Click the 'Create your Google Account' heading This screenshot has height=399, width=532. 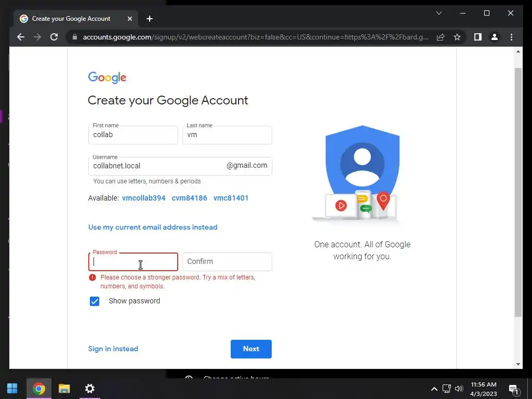(x=168, y=100)
